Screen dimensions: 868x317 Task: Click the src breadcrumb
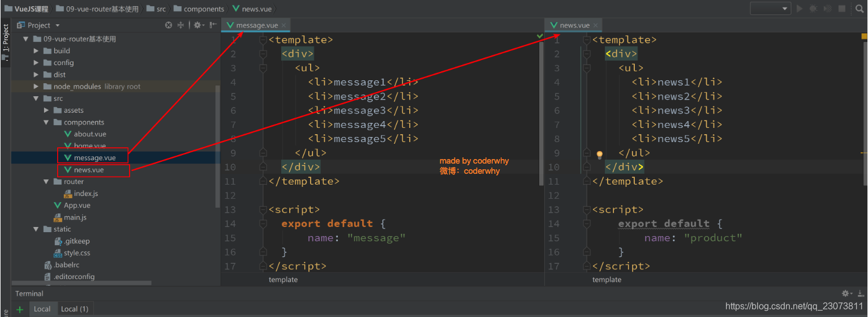(156, 8)
